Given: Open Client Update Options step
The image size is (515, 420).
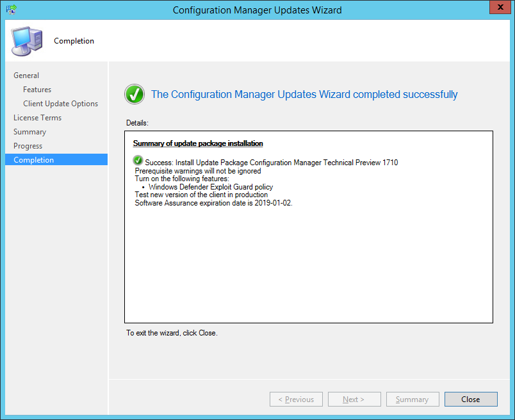Looking at the screenshot, I should click(60, 104).
